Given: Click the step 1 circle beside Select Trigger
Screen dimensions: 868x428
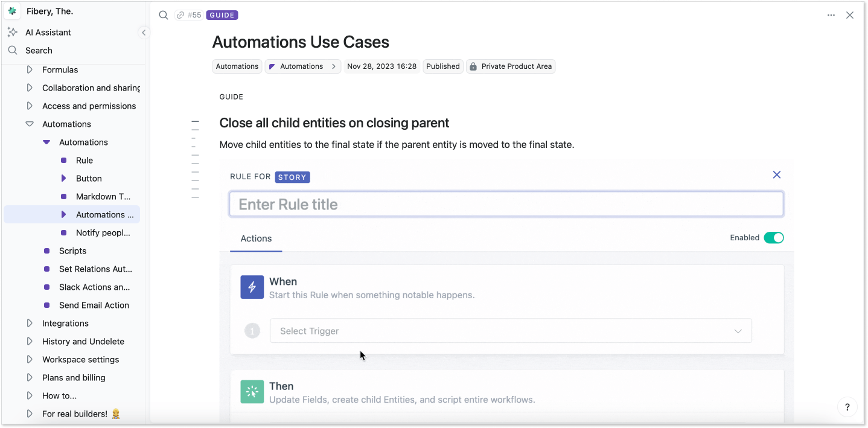Looking at the screenshot, I should (252, 331).
